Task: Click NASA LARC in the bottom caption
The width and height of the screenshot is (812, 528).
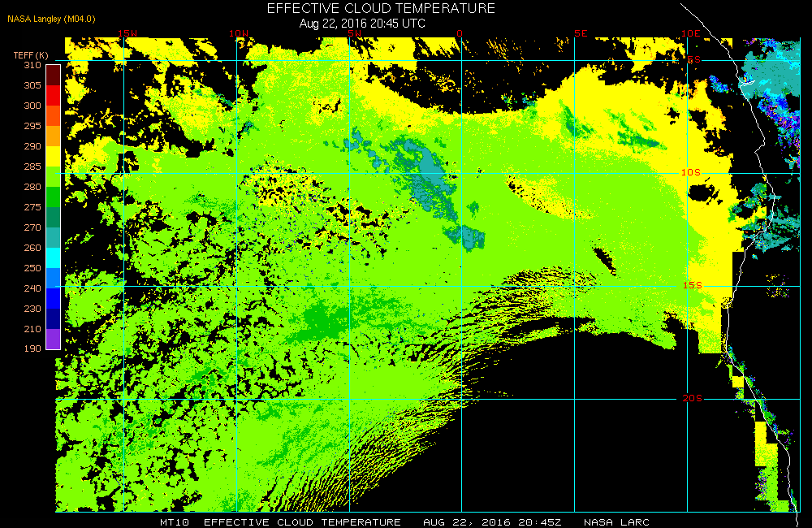Action: click(616, 522)
